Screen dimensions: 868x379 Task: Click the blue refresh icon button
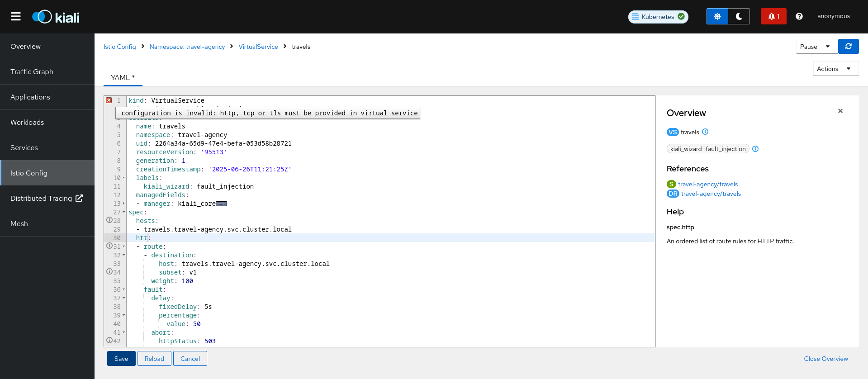click(x=848, y=47)
